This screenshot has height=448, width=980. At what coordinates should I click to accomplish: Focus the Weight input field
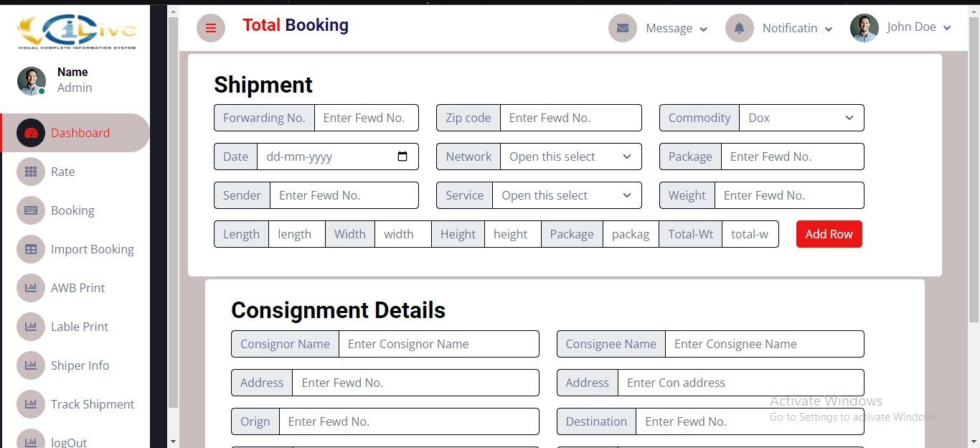coord(789,195)
